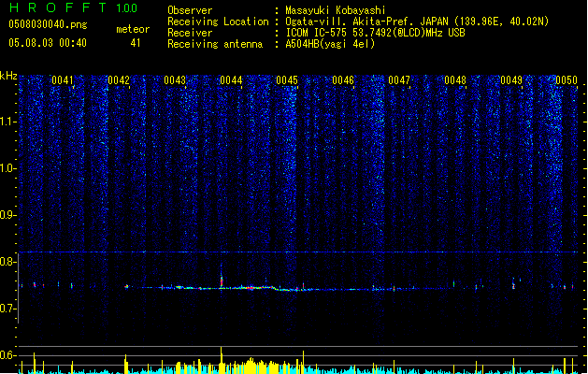
Task: Click the red meteor echo spike below 0044
Action: 222,280
